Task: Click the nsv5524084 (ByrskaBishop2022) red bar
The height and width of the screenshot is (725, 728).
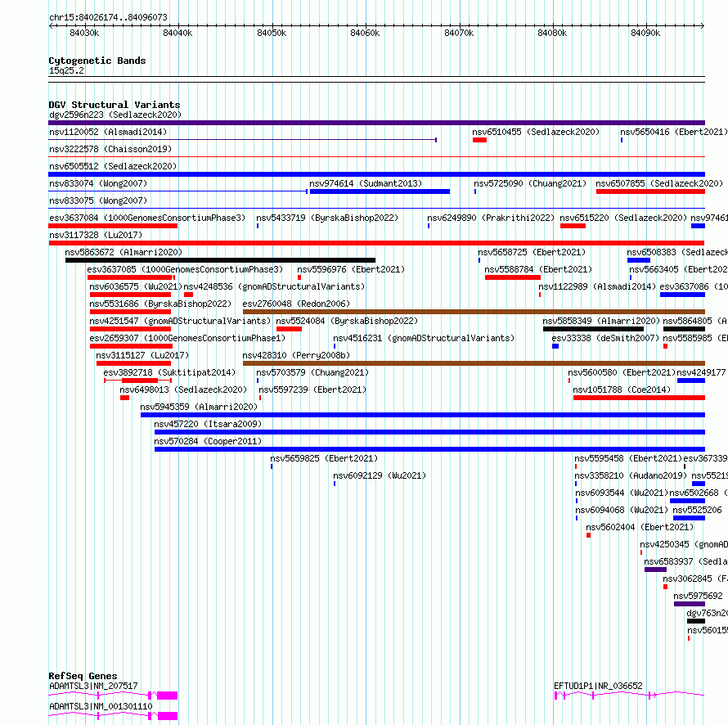Action: (x=289, y=329)
